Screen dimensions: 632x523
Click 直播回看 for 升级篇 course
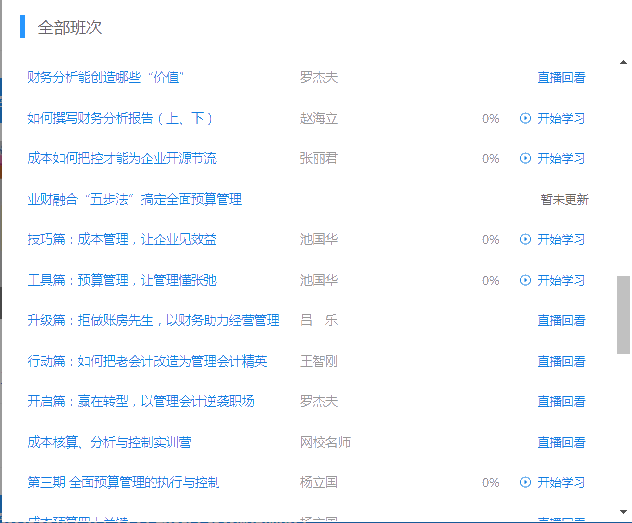pos(561,320)
